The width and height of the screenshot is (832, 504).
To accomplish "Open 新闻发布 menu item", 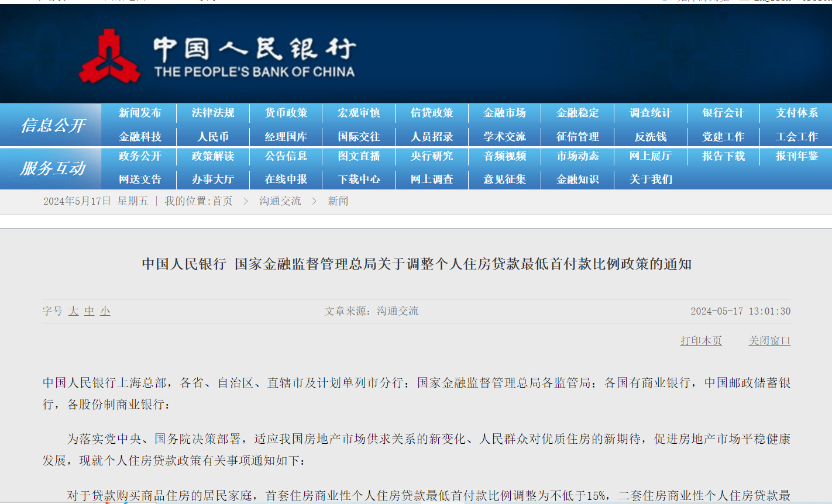I will coord(140,113).
